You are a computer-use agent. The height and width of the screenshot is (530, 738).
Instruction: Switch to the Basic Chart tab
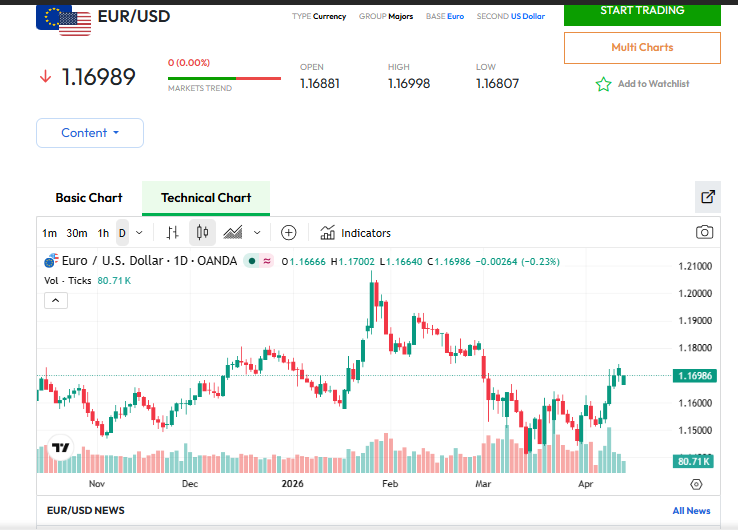(x=89, y=198)
